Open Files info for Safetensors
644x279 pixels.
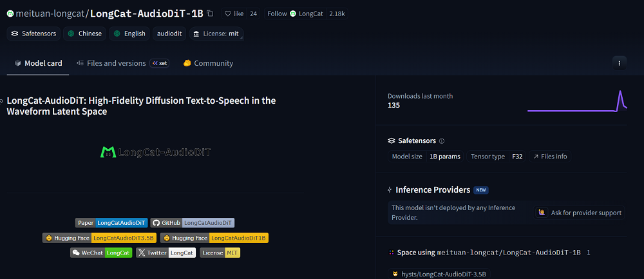click(550, 157)
